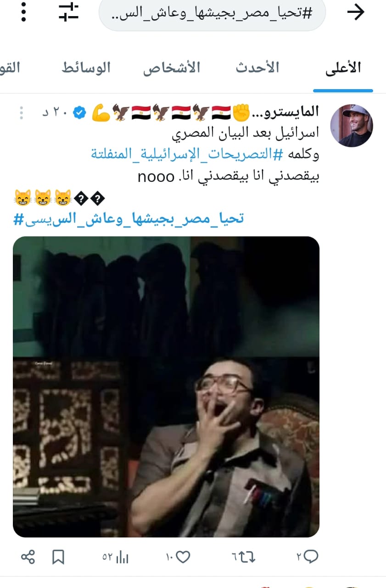
Task: Bookmark this tweet
Action: (x=58, y=558)
